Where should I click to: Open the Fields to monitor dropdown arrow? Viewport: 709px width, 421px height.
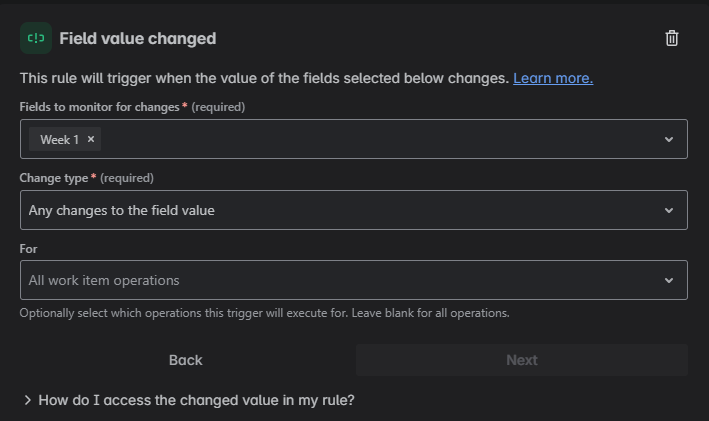pos(669,140)
